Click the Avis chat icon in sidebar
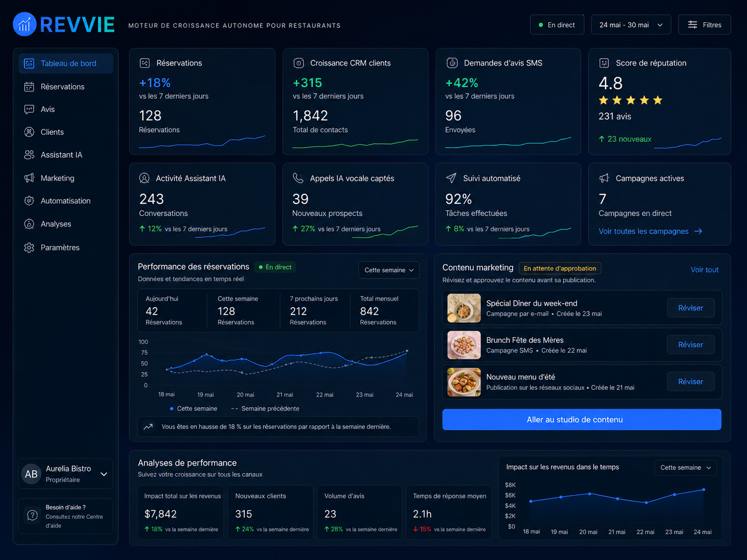747x560 pixels. pyautogui.click(x=29, y=109)
